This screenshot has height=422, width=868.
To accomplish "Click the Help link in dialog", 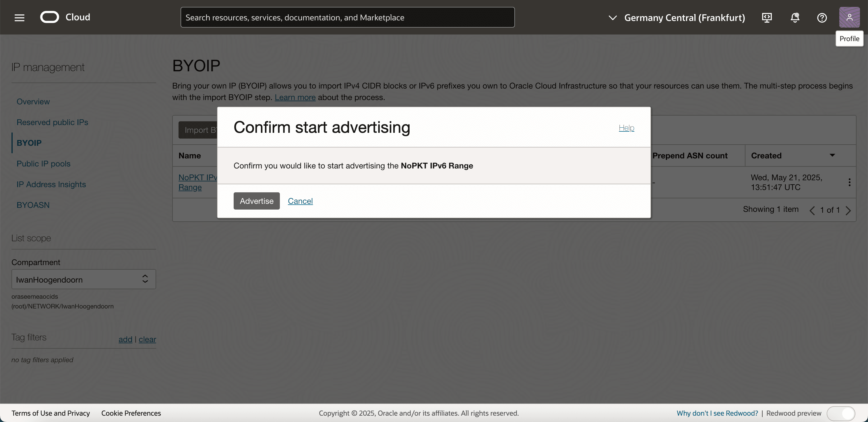I will tap(626, 128).
